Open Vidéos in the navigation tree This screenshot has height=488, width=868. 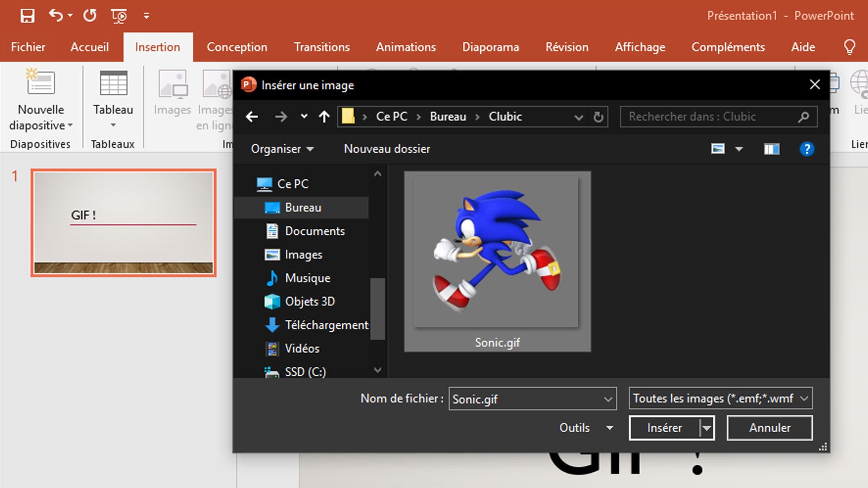pyautogui.click(x=302, y=349)
